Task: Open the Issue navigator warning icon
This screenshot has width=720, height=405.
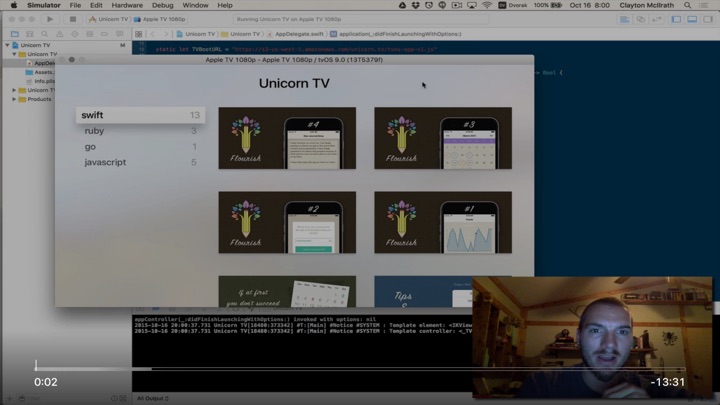Action: [60, 34]
